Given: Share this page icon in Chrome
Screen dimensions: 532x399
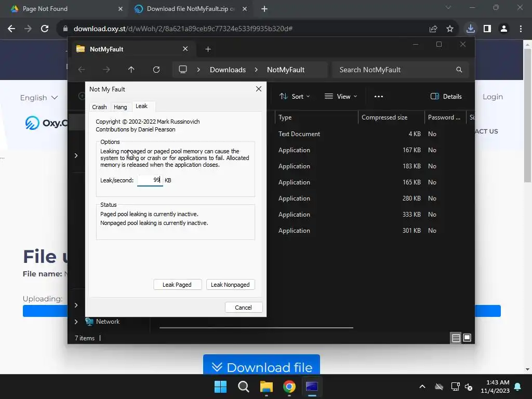Looking at the screenshot, I should tap(433, 29).
